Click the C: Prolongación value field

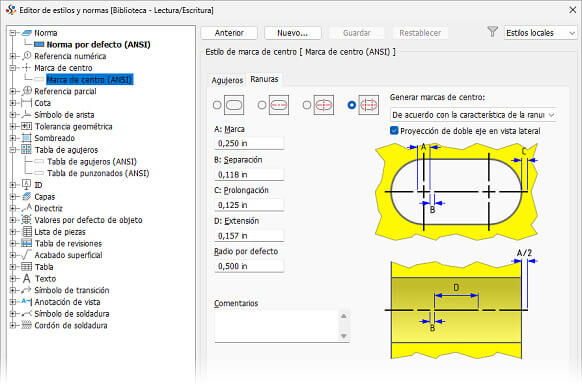click(x=249, y=205)
